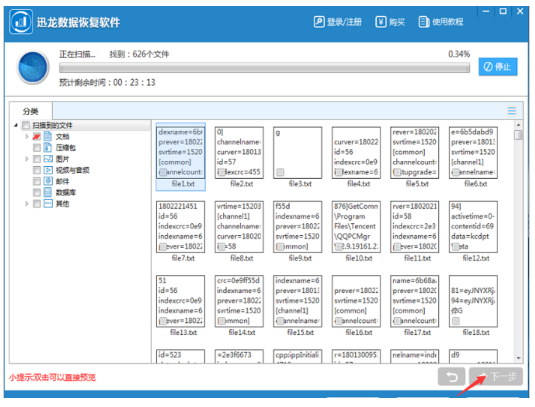Select the 压缩包 archive category icon
This screenshot has height=407, width=535.
(x=48, y=148)
